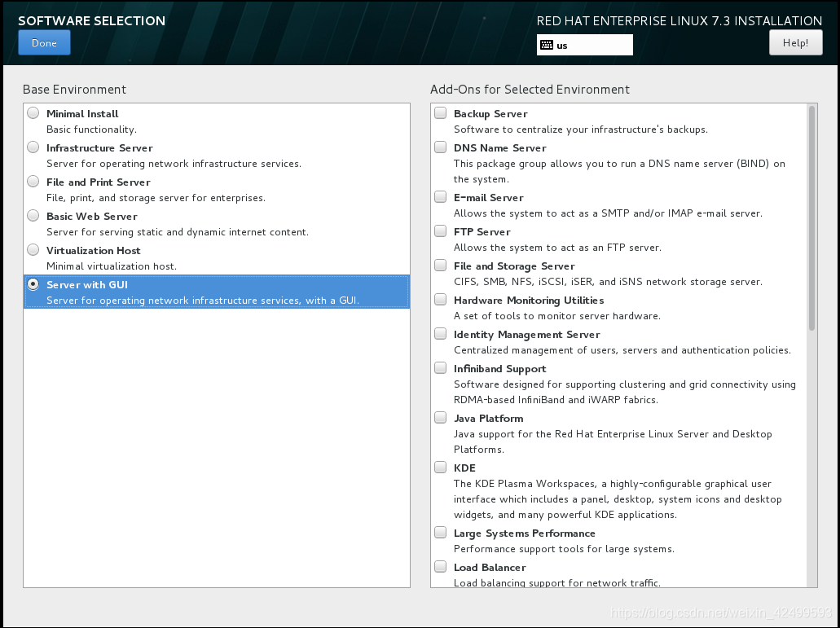Enable the Backup Server add-on checkbox
Viewport: 840px width, 628px height.
[x=440, y=113]
